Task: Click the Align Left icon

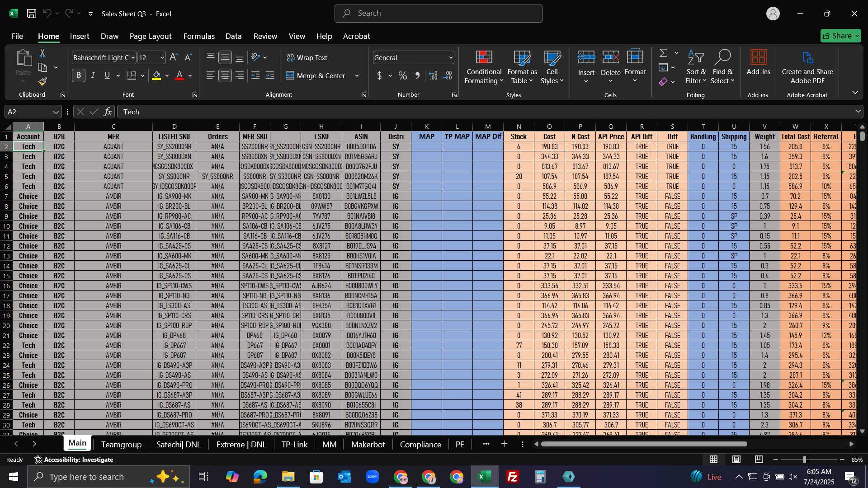Action: coord(211,75)
